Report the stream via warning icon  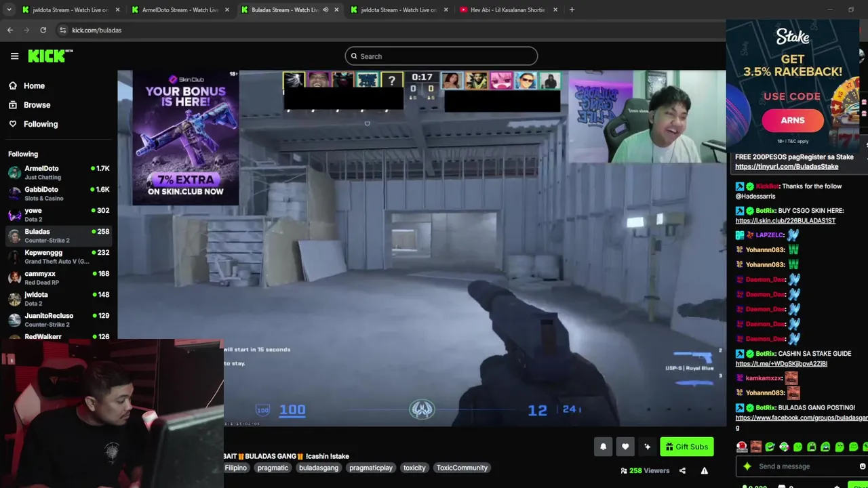[705, 470]
